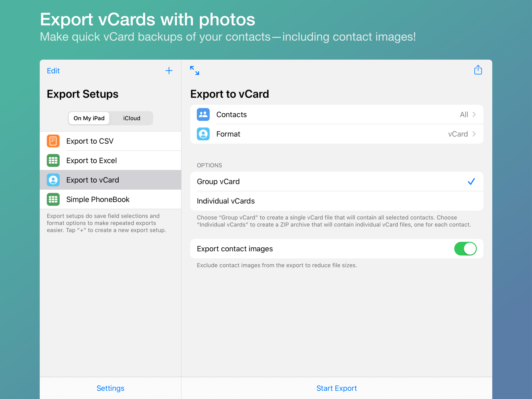
Task: Click the orange Export to CSV icon
Action: [x=53, y=141]
